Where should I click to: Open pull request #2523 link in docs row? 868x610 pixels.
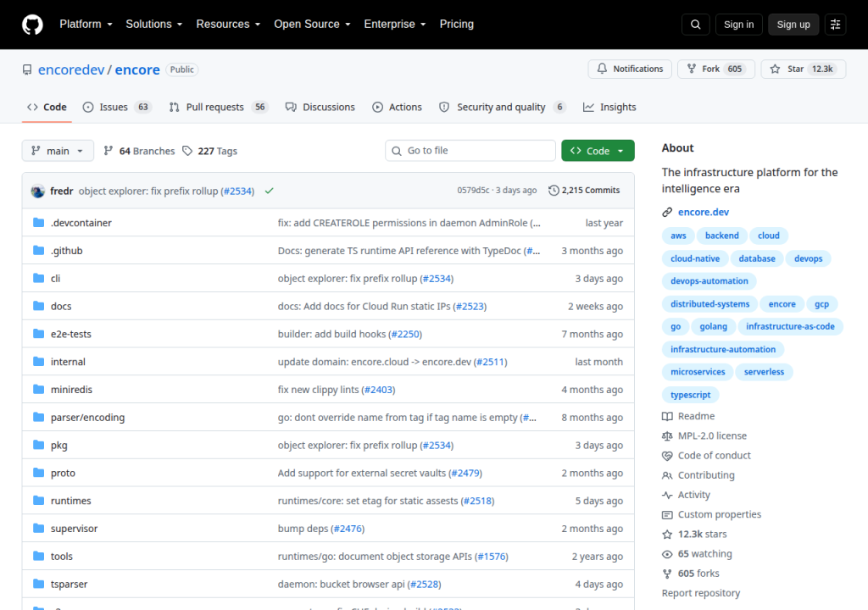470,306
